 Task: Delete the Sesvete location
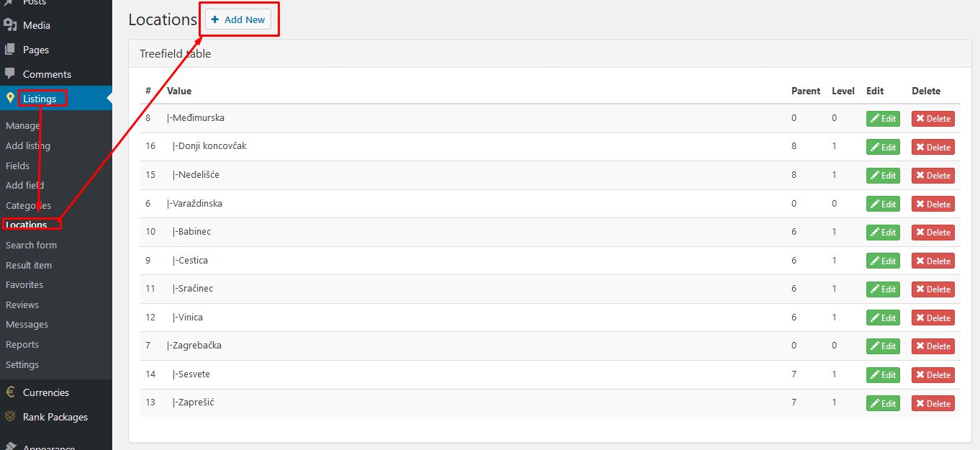(933, 374)
